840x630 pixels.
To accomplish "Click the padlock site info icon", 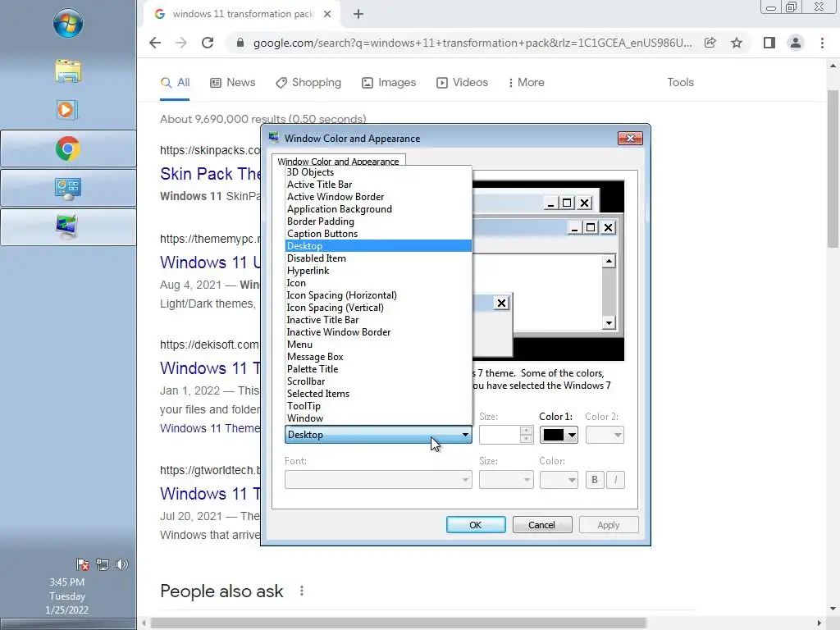I will click(240, 43).
